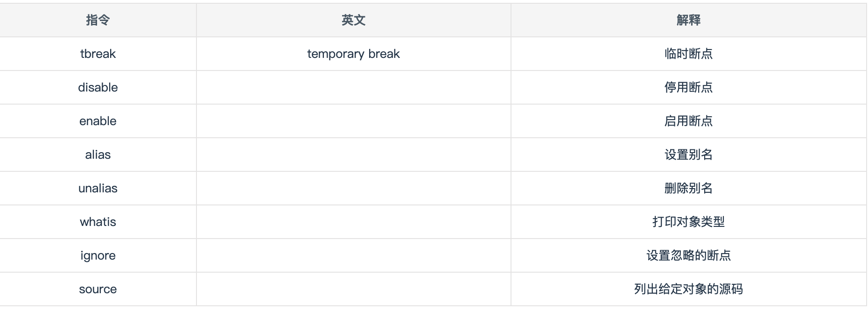Viewport: 868px width, 310px height.
Task: Select the 停用断点 explanation text
Action: point(688,87)
